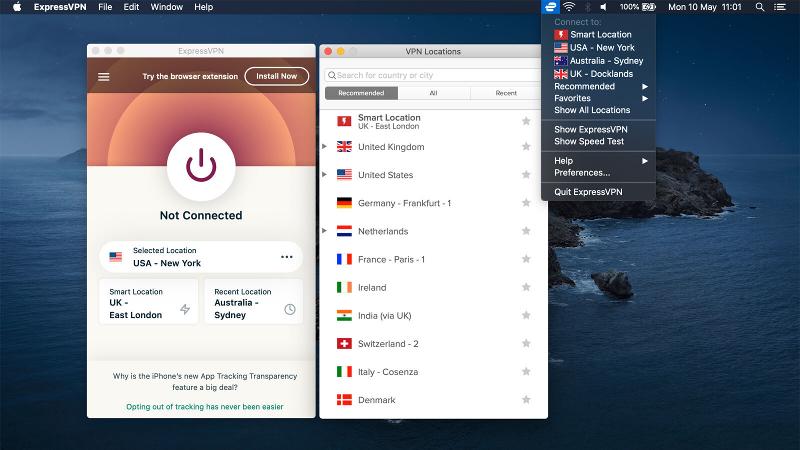Expand the United States location list
This screenshot has width=800, height=450.
pyautogui.click(x=325, y=175)
